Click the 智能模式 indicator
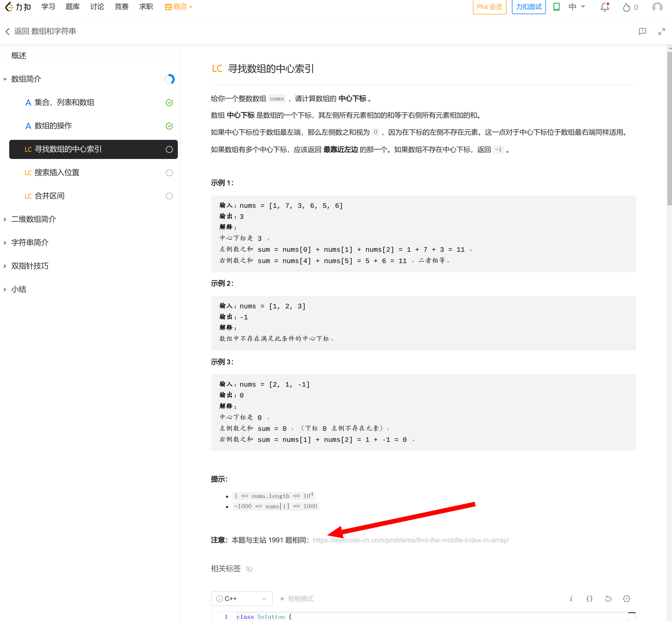This screenshot has height=621, width=672. [x=297, y=599]
